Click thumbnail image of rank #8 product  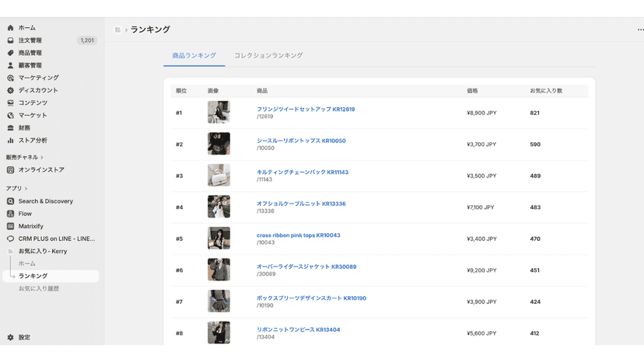click(x=219, y=332)
